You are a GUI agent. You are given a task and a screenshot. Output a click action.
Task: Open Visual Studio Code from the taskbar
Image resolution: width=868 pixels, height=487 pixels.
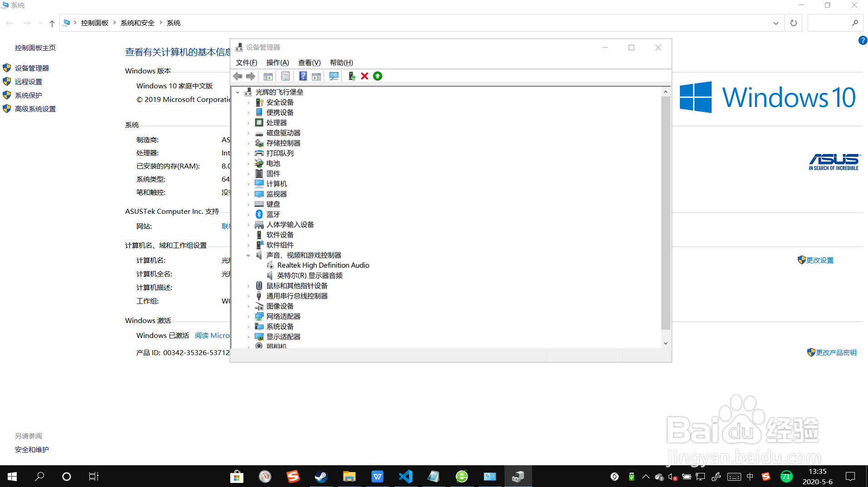tap(405, 477)
